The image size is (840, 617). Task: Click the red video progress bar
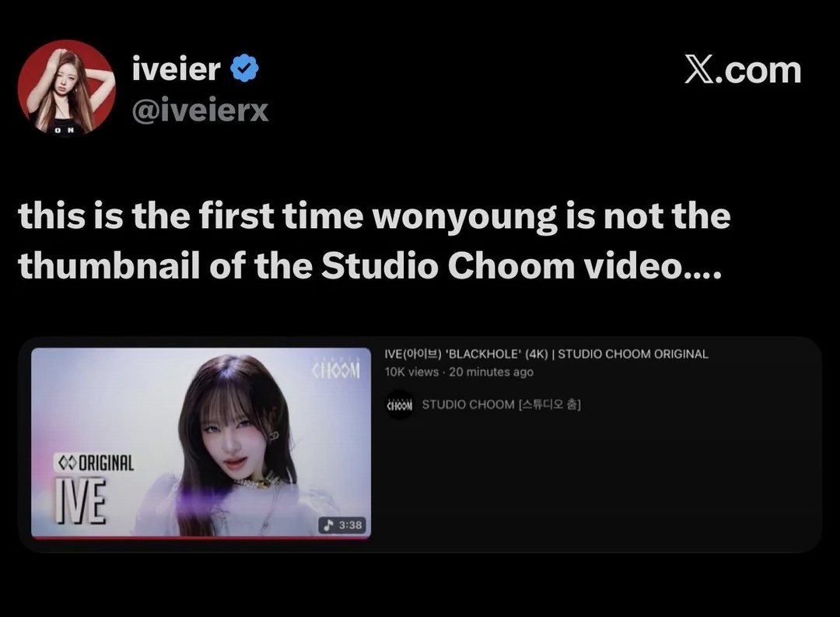click(201, 537)
